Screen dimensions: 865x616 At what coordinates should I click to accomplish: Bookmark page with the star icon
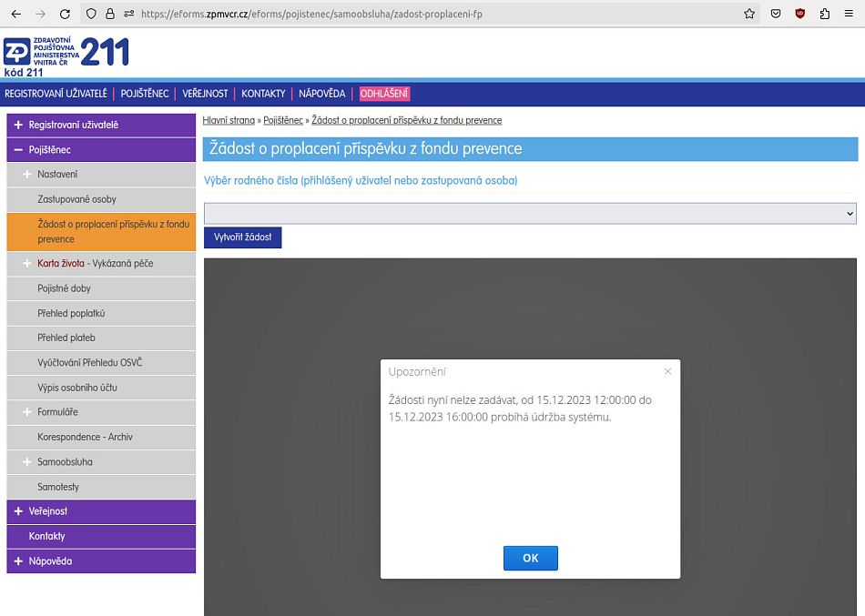pyautogui.click(x=749, y=14)
